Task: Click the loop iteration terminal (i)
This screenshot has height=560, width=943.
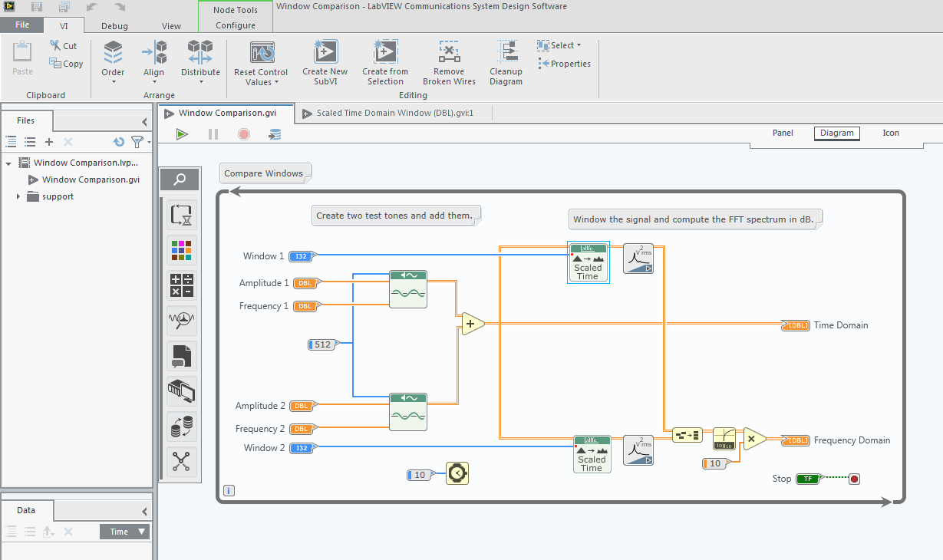Action: 229,490
